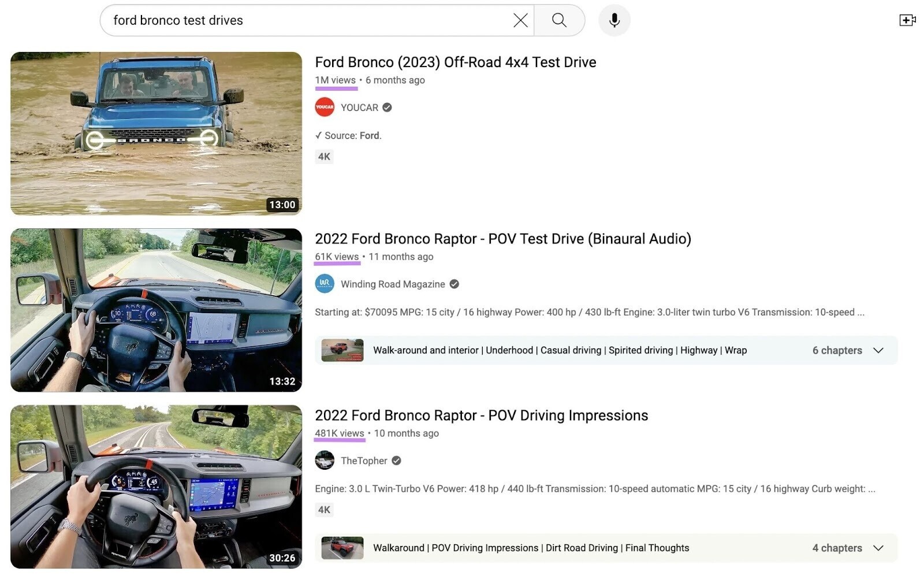Clear the search query with the X icon

[x=519, y=20]
